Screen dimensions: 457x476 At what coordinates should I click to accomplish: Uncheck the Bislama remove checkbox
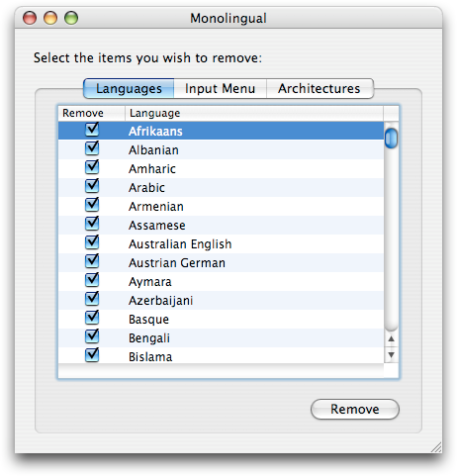pyautogui.click(x=92, y=355)
